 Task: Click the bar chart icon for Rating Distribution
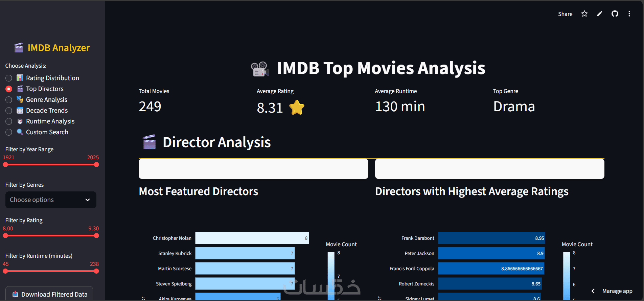click(x=20, y=78)
